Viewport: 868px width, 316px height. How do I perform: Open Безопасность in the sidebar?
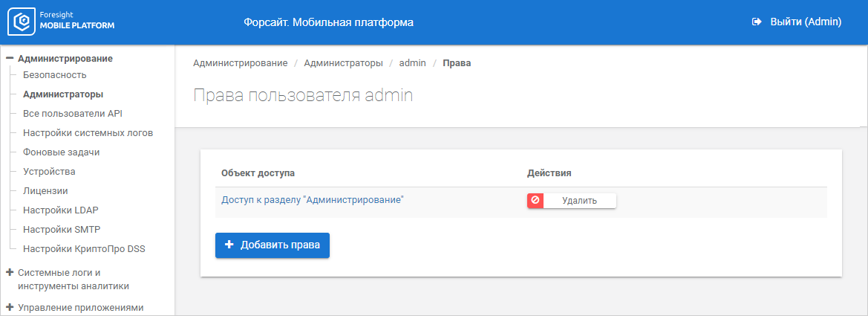click(x=55, y=75)
